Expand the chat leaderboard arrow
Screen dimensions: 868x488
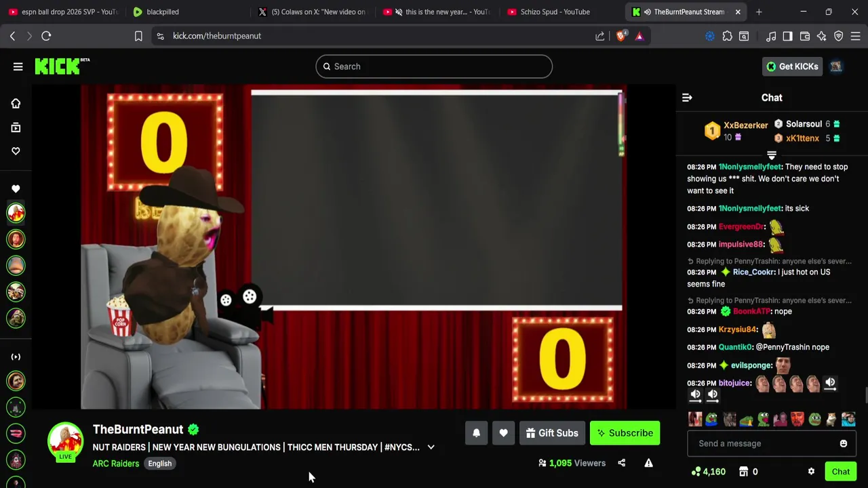[771, 155]
